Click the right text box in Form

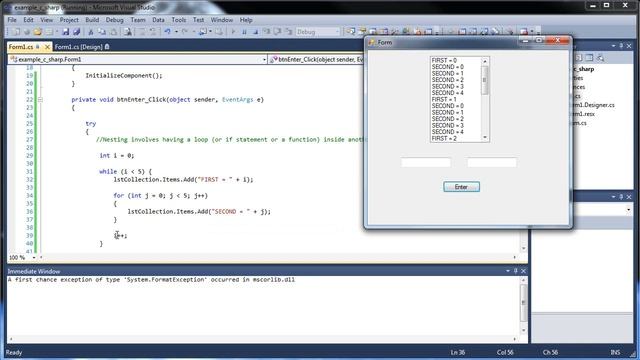tap(492, 162)
